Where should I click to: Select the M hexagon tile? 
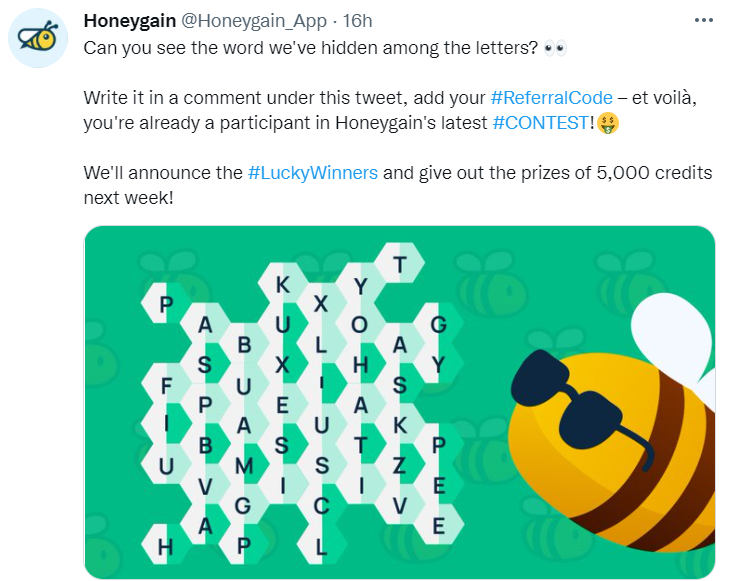243,465
